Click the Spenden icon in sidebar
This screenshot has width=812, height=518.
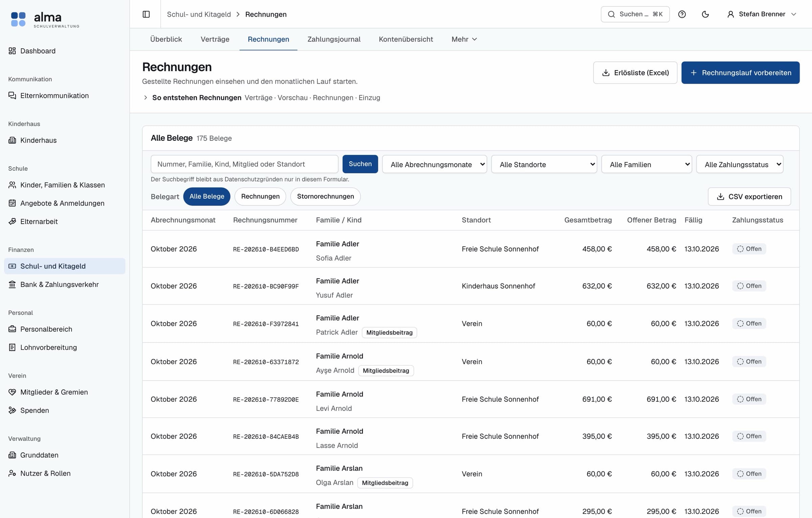pyautogui.click(x=12, y=410)
